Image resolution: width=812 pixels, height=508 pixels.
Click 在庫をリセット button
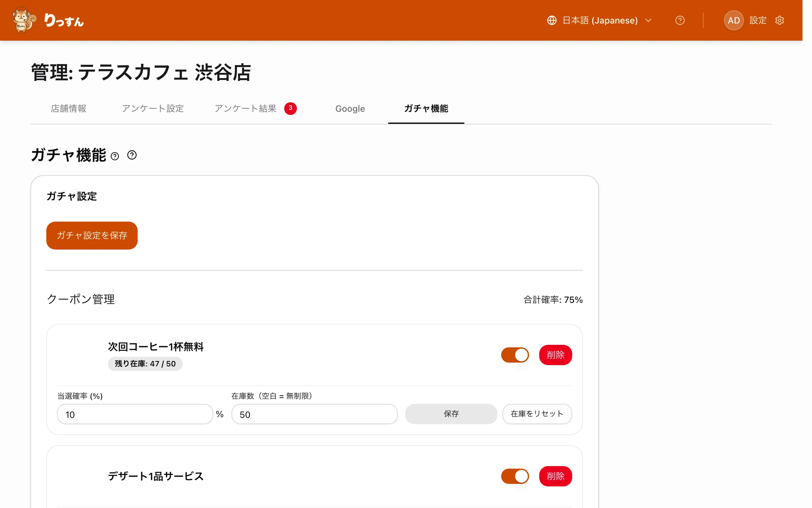point(537,414)
